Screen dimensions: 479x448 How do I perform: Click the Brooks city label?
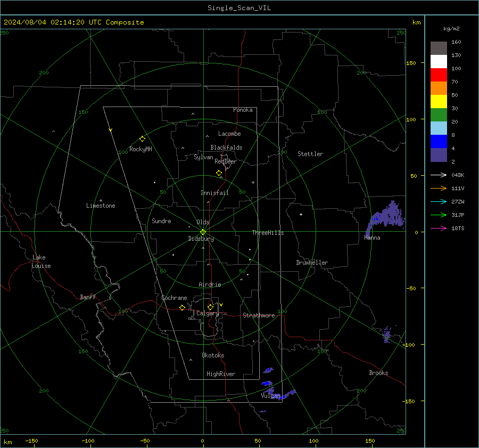(378, 373)
